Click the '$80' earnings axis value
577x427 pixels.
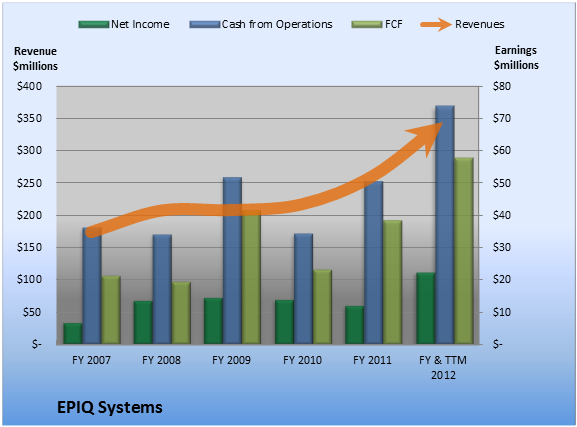(x=502, y=86)
